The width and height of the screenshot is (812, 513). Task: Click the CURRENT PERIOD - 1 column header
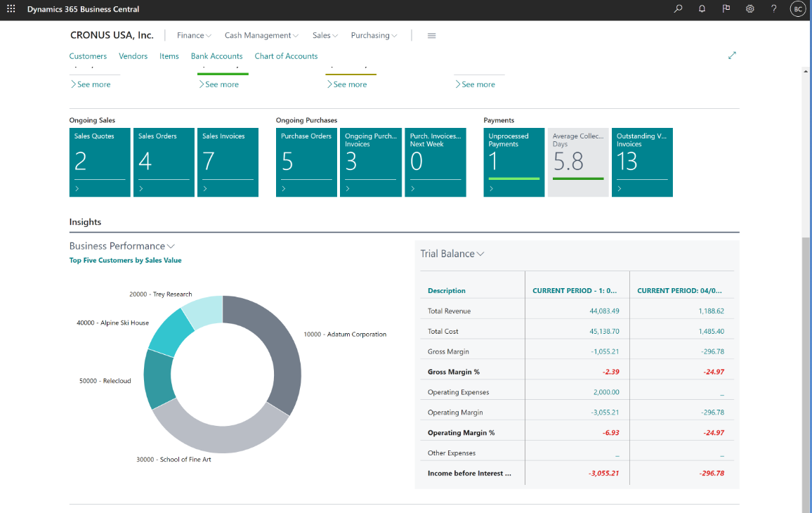click(575, 291)
